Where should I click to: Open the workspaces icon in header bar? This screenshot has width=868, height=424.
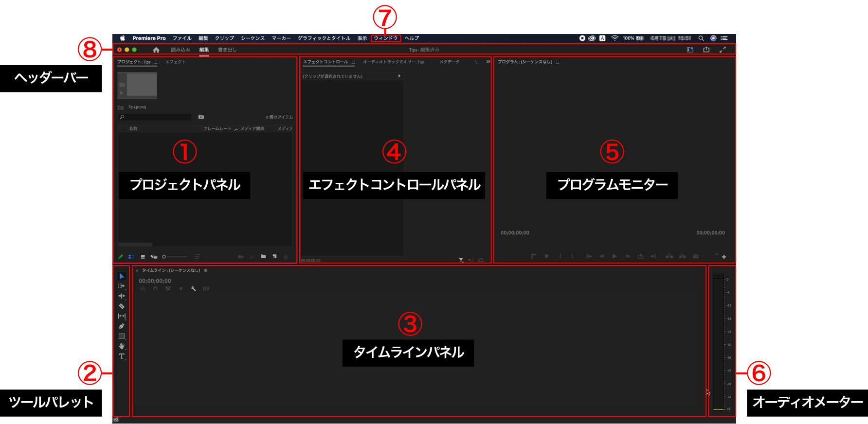click(690, 50)
